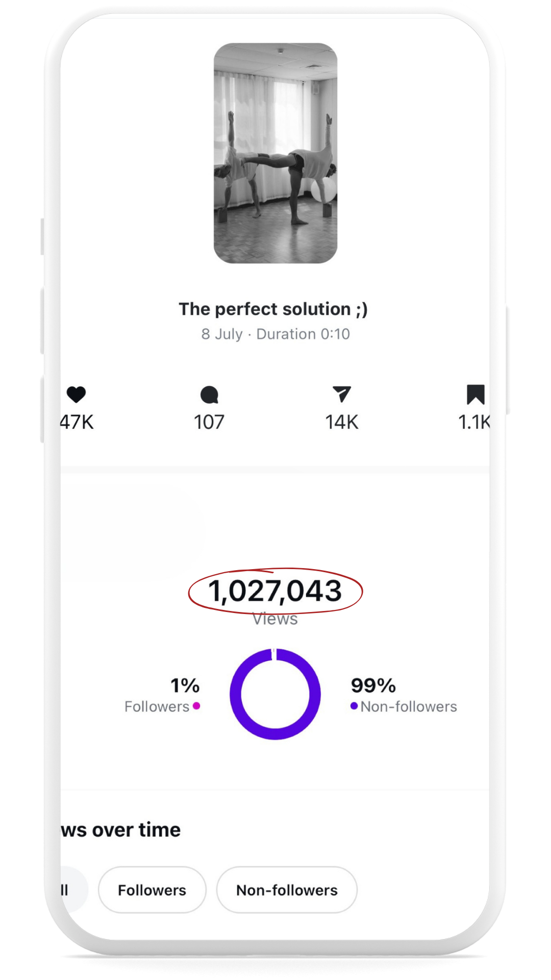Viewport: 551px width, 980px height.
Task: Tap the bookmark saves icon
Action: (x=475, y=395)
